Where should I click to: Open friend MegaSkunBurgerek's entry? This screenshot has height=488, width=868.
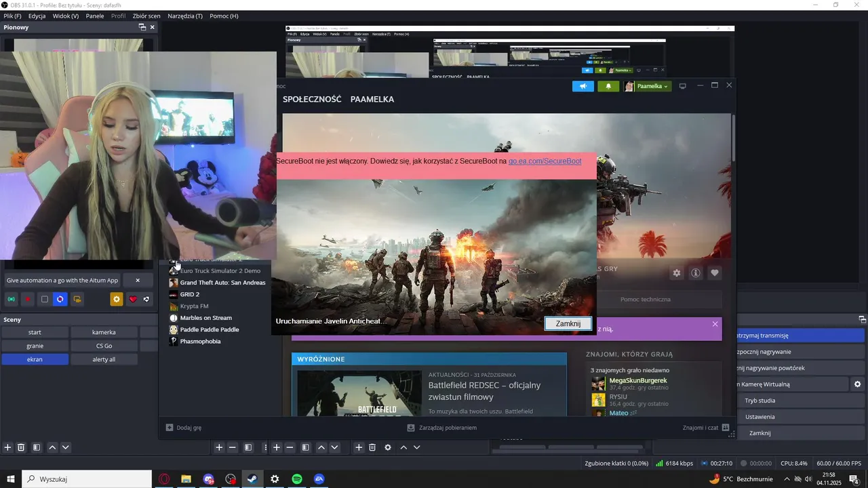click(637, 381)
